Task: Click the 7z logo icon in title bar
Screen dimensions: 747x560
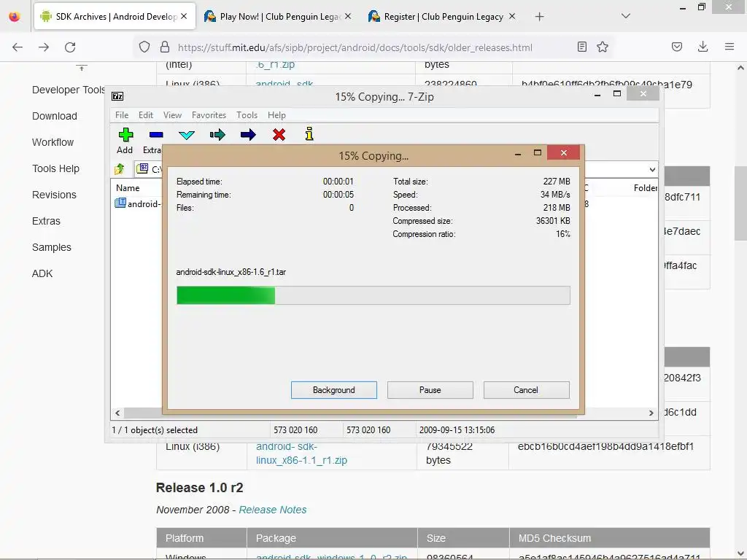Action: click(117, 96)
